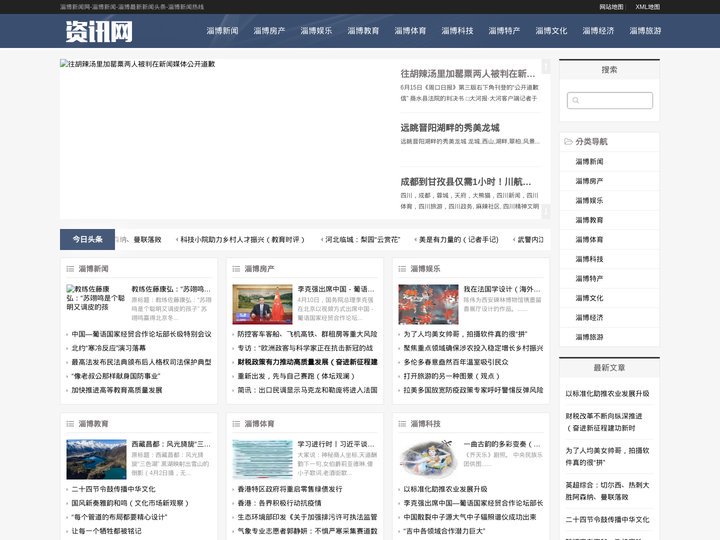This screenshot has height=540, width=720.
Task: Open article 打开旅游的另一种图景（观点）
Action: (451, 376)
